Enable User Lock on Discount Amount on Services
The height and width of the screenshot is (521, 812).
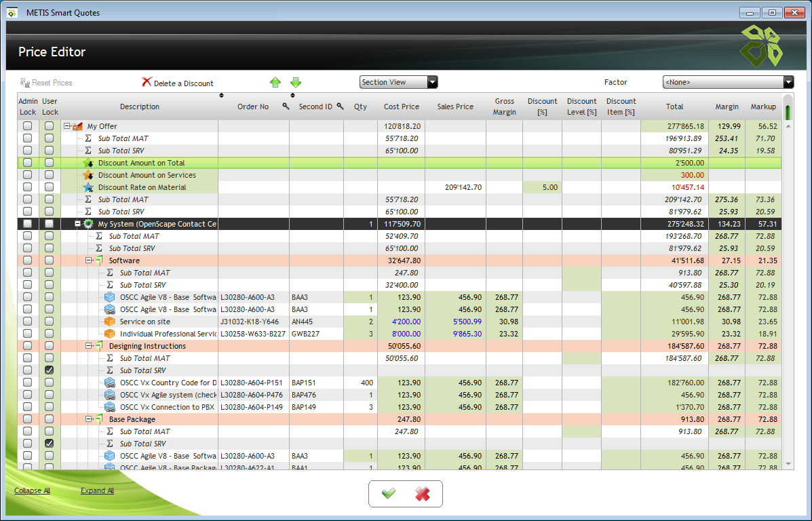(x=50, y=175)
